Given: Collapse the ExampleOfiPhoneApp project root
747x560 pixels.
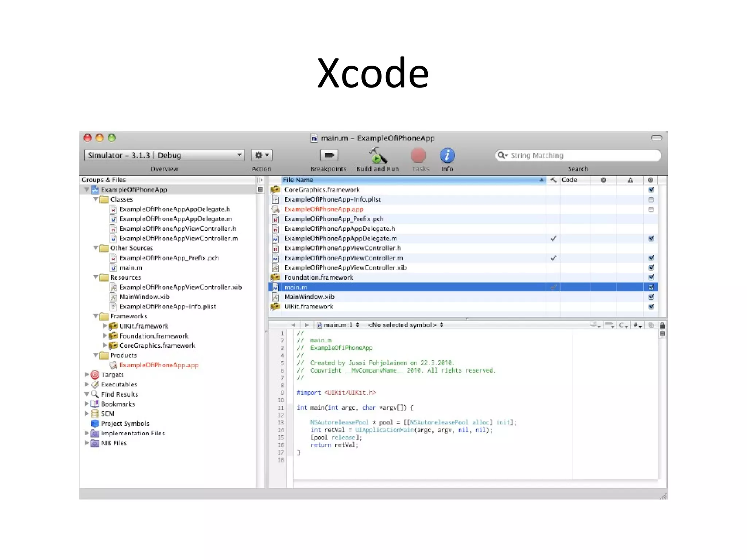Looking at the screenshot, I should [x=86, y=190].
